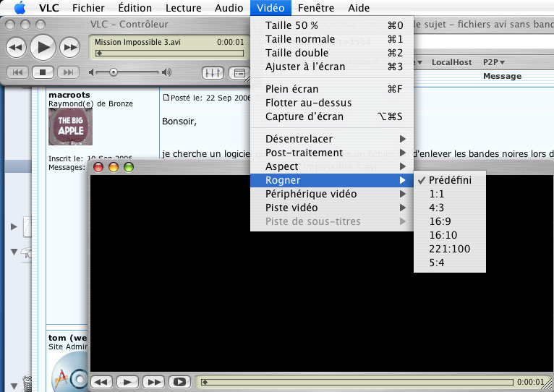Set maximum volume via loud speaker icon
554x392 pixels.
tap(166, 72)
